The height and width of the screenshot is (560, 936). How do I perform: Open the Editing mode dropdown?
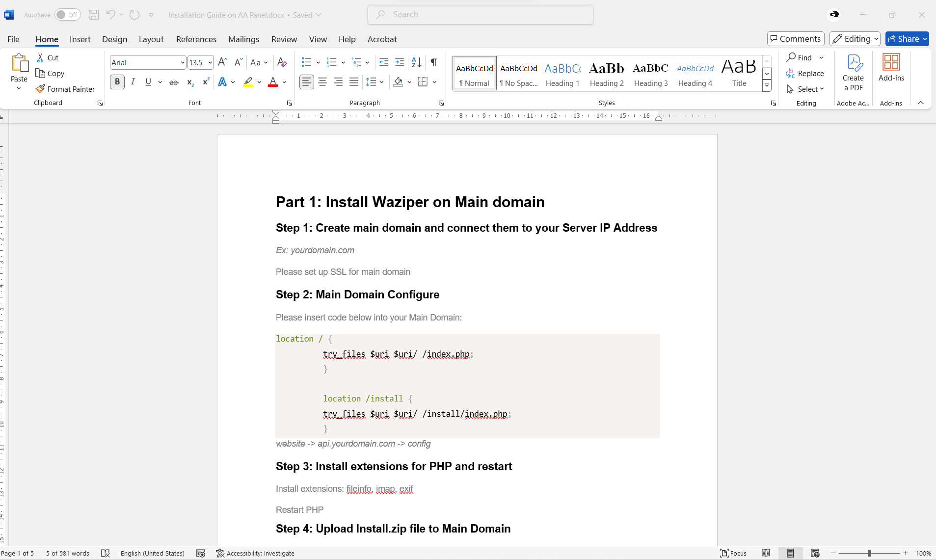(855, 39)
